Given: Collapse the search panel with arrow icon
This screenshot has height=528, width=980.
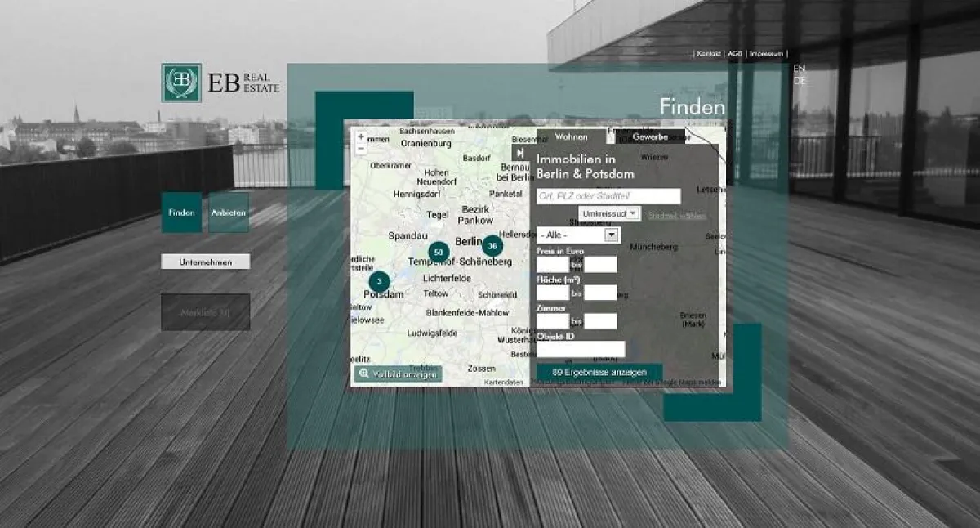Looking at the screenshot, I should [x=519, y=153].
